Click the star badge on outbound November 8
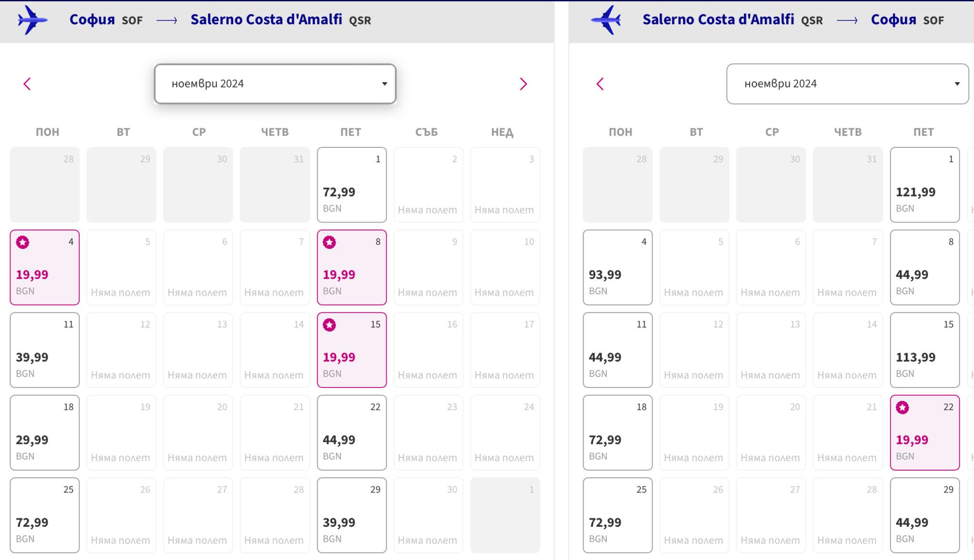Image resolution: width=974 pixels, height=560 pixels. (x=330, y=242)
